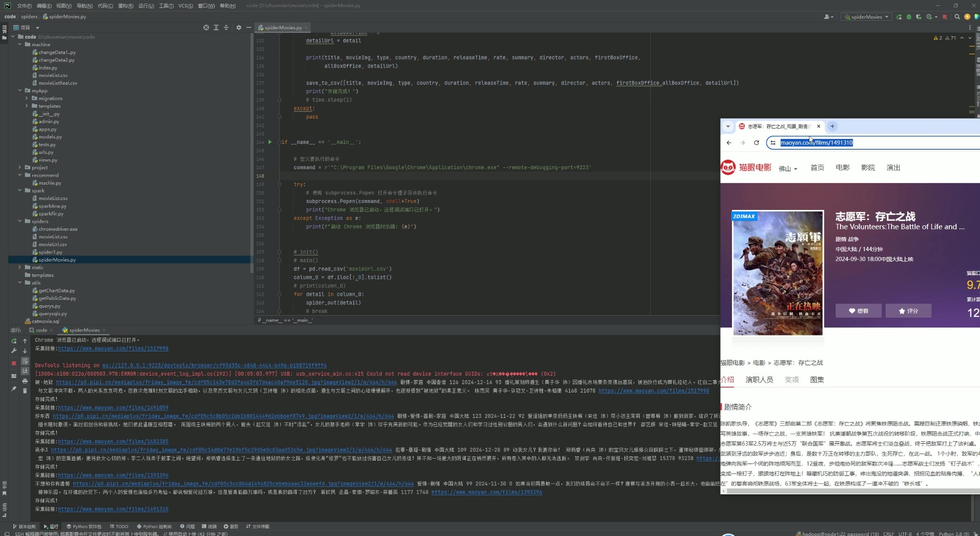This screenshot has width=980, height=536.
Task: Clear console output with trash icon
Action: (x=25, y=391)
